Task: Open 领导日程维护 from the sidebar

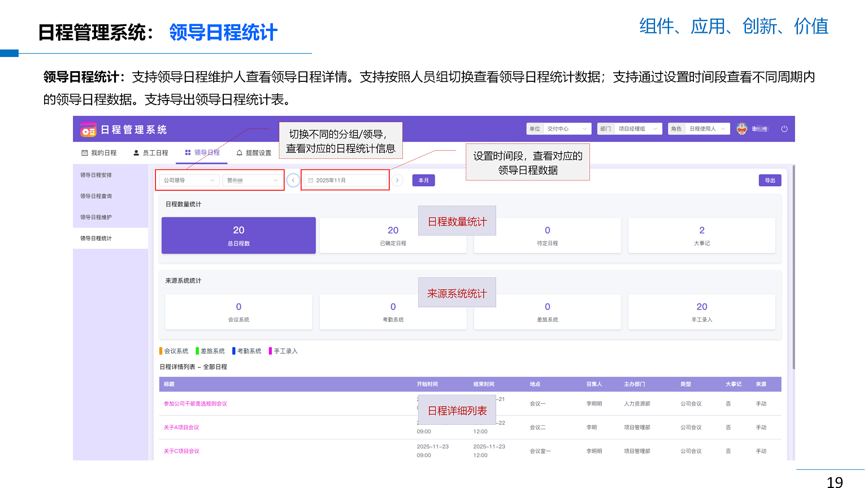Action: pos(96,217)
